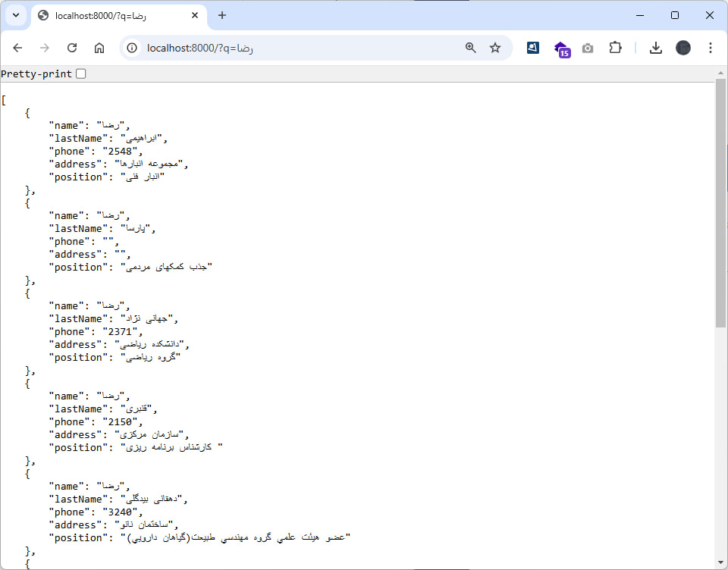Click the lastName value دهقانی بیدگلی

(152, 500)
